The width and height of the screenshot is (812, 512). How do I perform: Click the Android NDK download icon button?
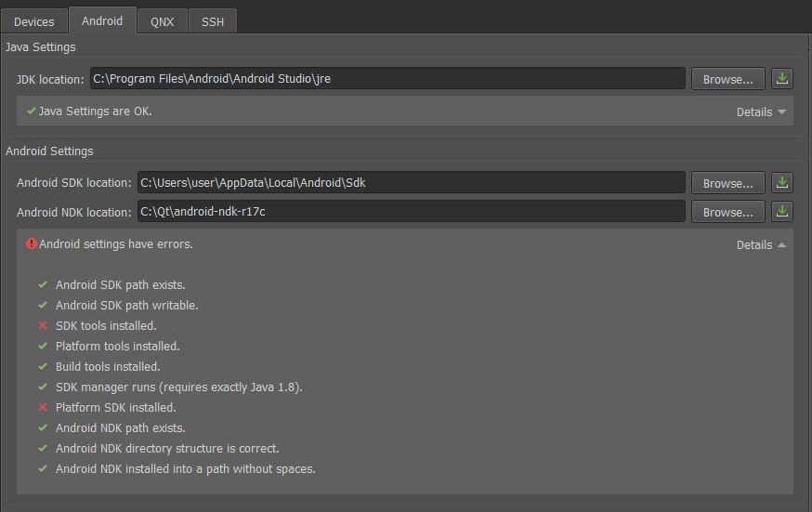click(x=782, y=212)
